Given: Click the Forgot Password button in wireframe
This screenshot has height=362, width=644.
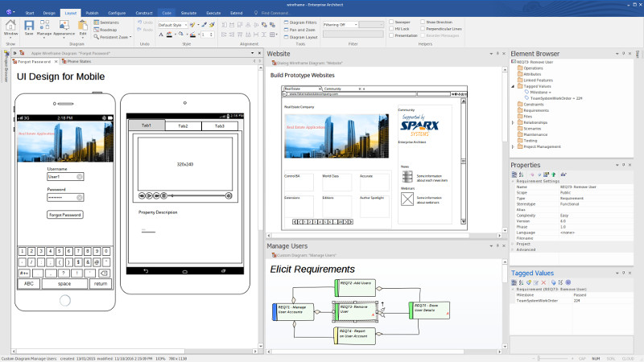Looking at the screenshot, I should pyautogui.click(x=65, y=215).
